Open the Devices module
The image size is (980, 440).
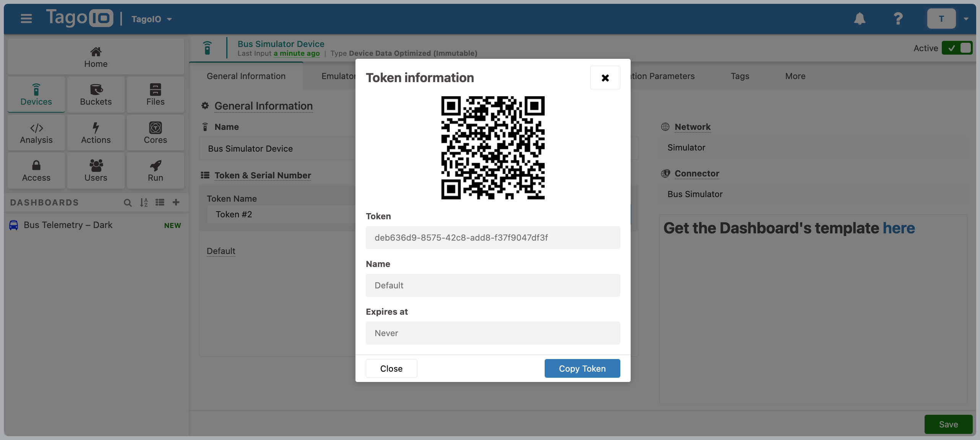click(36, 94)
